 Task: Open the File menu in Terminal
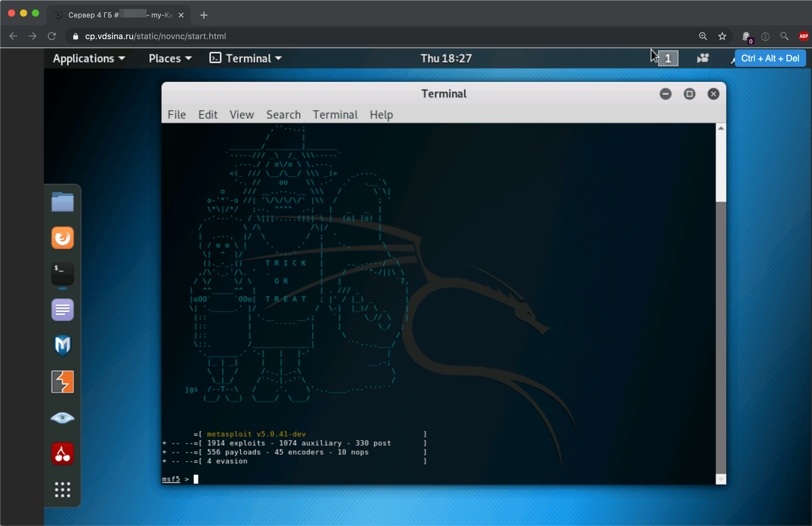[x=177, y=115]
